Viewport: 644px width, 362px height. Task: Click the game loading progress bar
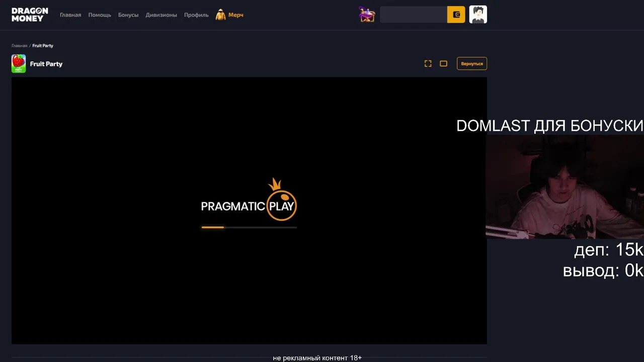(x=249, y=227)
